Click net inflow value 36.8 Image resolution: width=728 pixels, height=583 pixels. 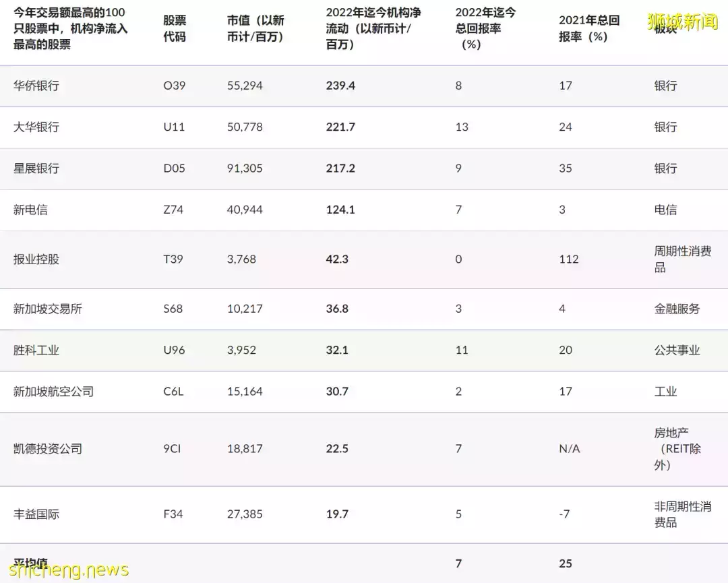point(337,309)
